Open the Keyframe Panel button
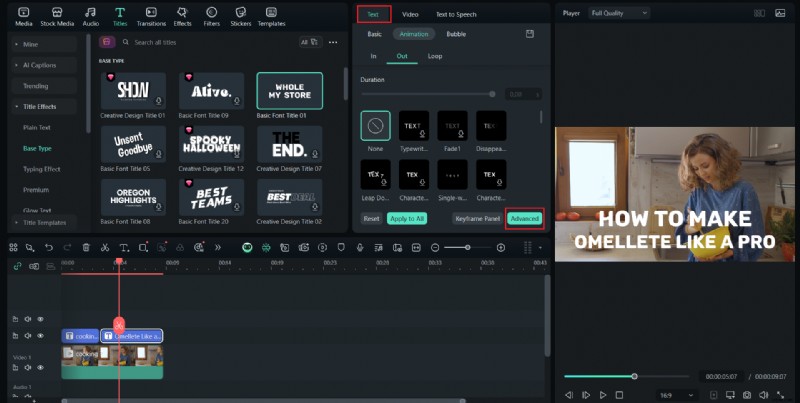Image resolution: width=800 pixels, height=403 pixels. (x=478, y=218)
